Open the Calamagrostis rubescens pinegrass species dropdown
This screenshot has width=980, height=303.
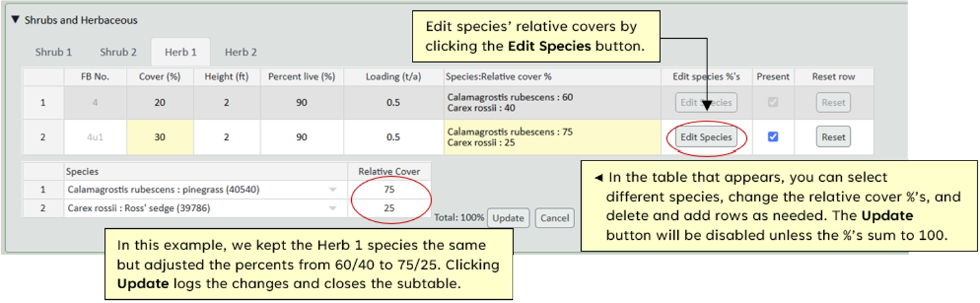point(332,190)
